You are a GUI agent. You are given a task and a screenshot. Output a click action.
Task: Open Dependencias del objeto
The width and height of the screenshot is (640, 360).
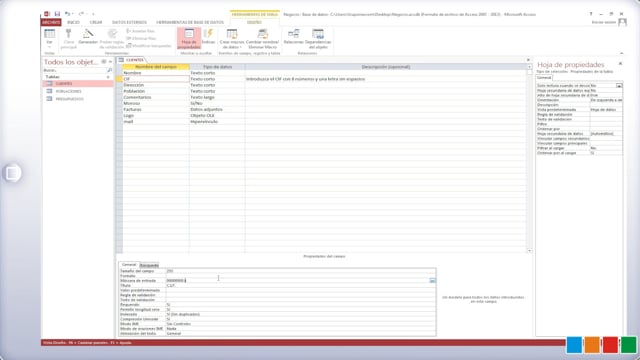[318, 38]
